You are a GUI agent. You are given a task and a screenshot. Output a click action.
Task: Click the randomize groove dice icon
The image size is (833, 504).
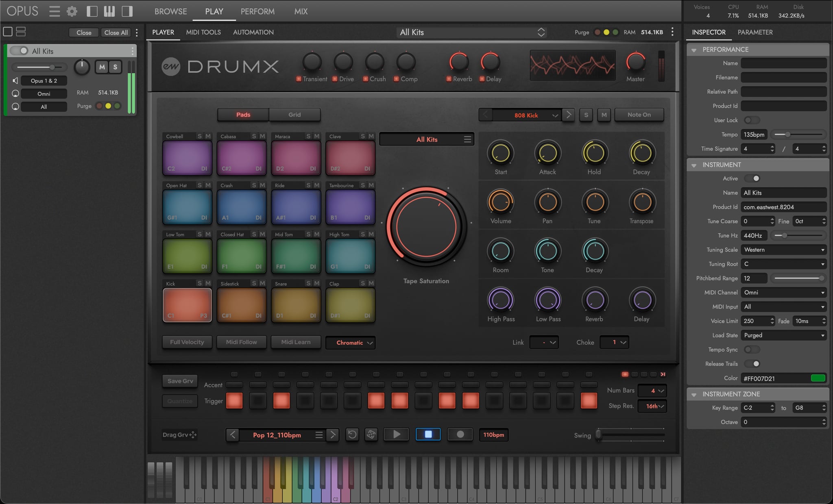coord(371,434)
